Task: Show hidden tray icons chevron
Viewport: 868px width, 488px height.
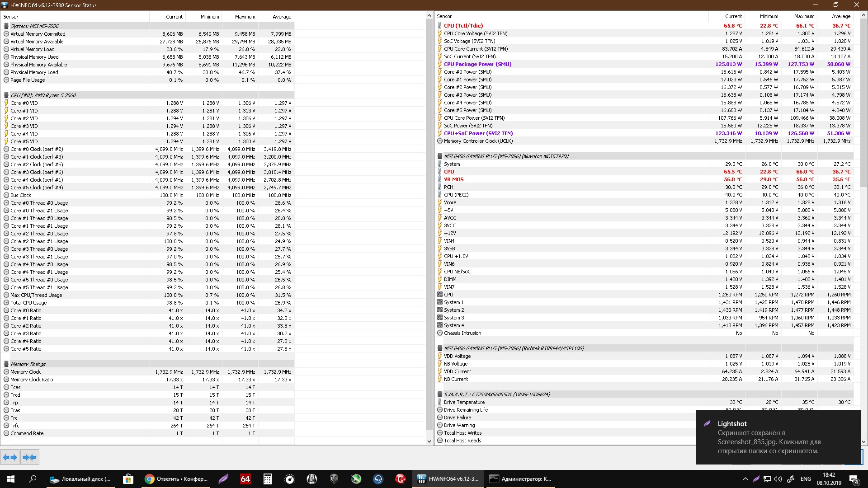Action: [745, 479]
